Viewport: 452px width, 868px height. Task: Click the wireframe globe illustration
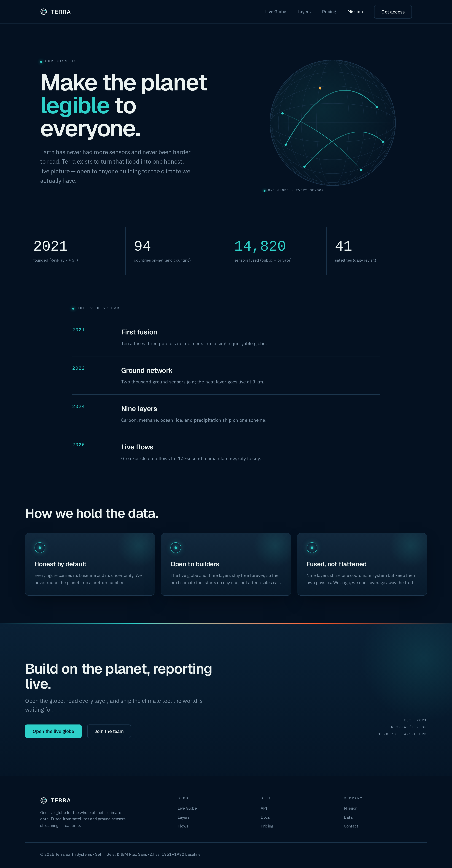(x=332, y=123)
